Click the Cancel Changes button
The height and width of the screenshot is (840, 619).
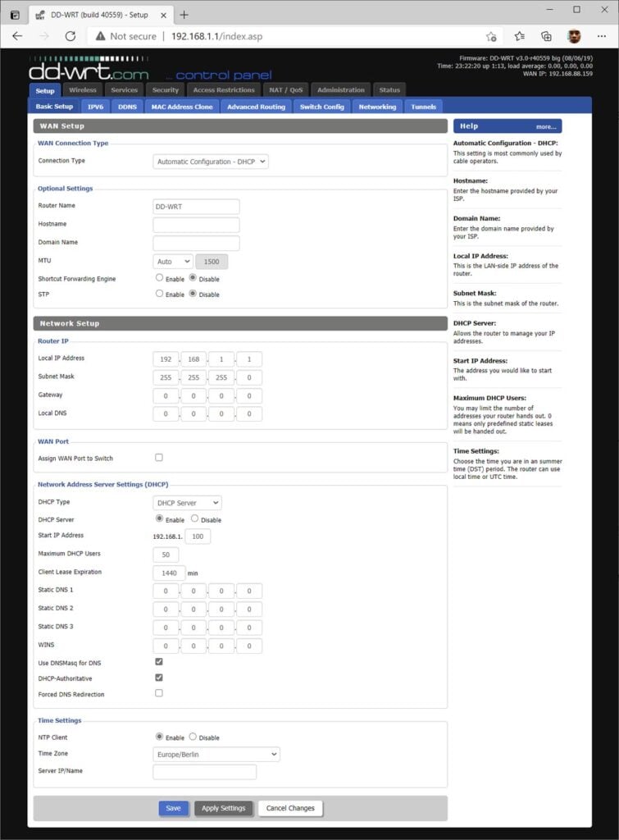(290, 808)
